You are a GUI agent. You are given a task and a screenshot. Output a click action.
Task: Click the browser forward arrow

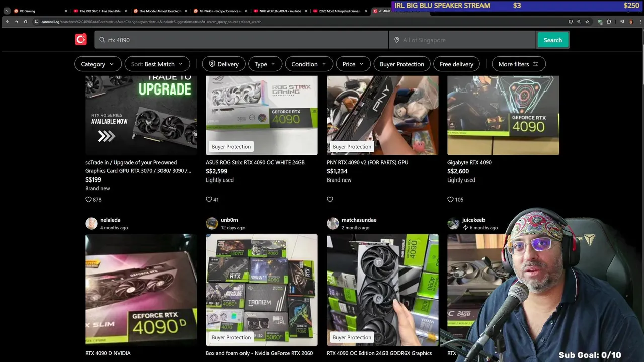pos(17,22)
